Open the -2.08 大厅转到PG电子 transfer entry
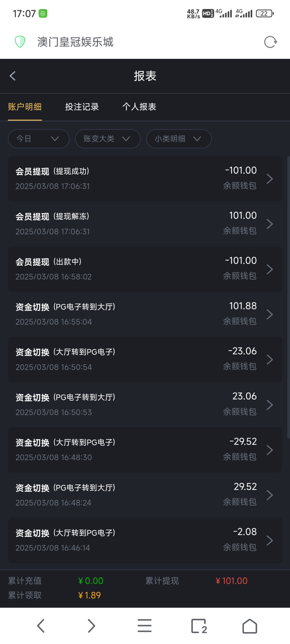The width and height of the screenshot is (290, 644). pos(145,540)
